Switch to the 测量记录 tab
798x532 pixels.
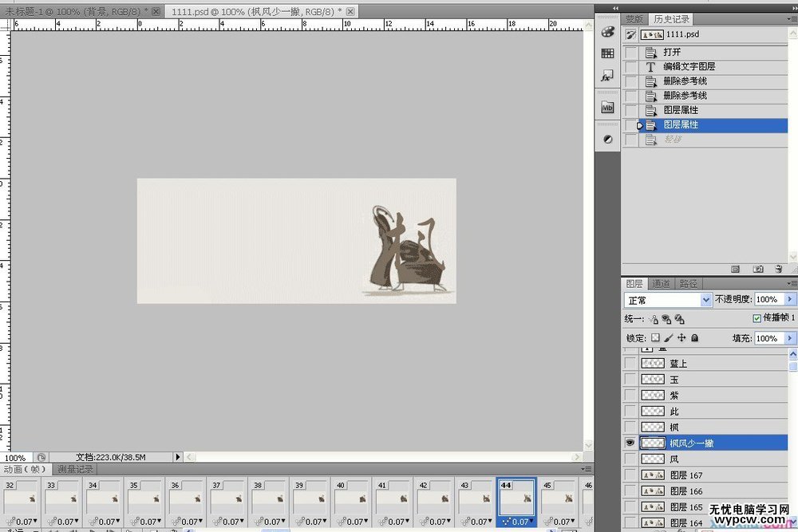click(75, 469)
